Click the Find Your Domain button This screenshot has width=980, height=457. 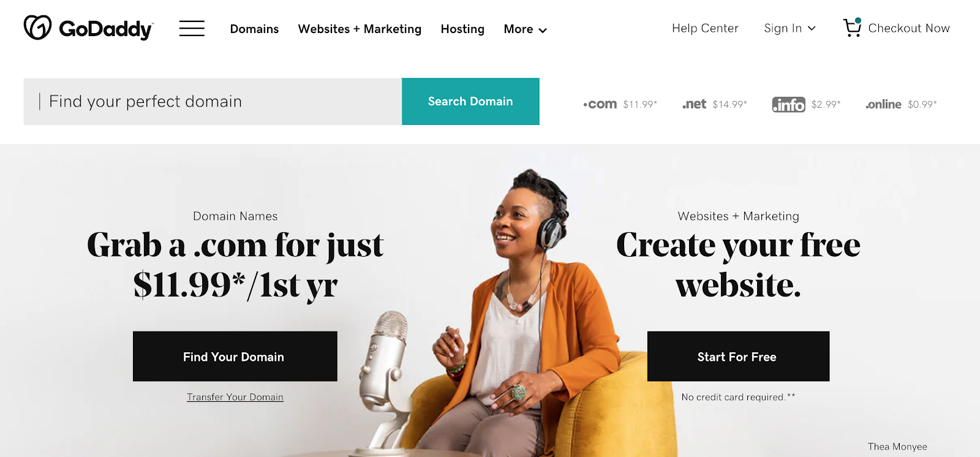(235, 357)
